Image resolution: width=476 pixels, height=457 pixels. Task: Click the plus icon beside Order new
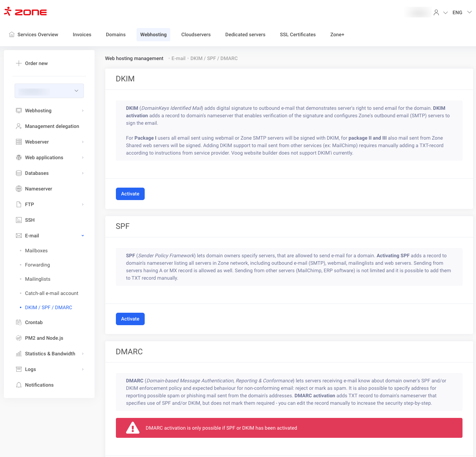[x=19, y=63]
